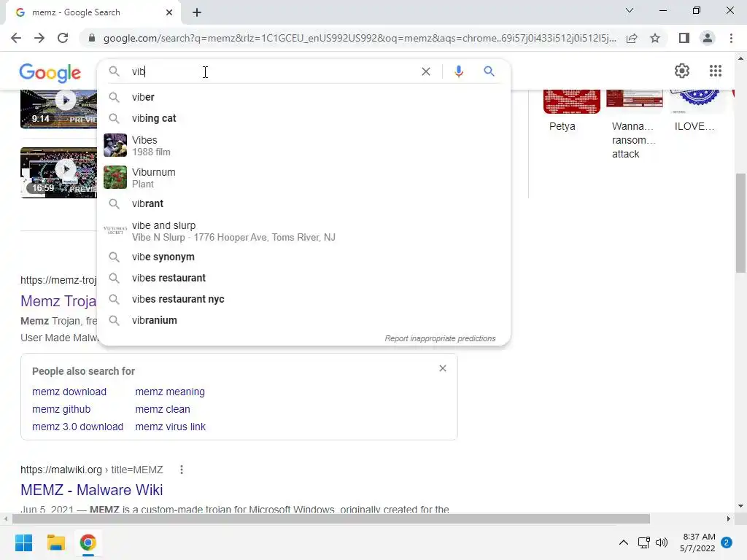Open memz download related search
This screenshot has width=747, height=560.
coord(69,392)
